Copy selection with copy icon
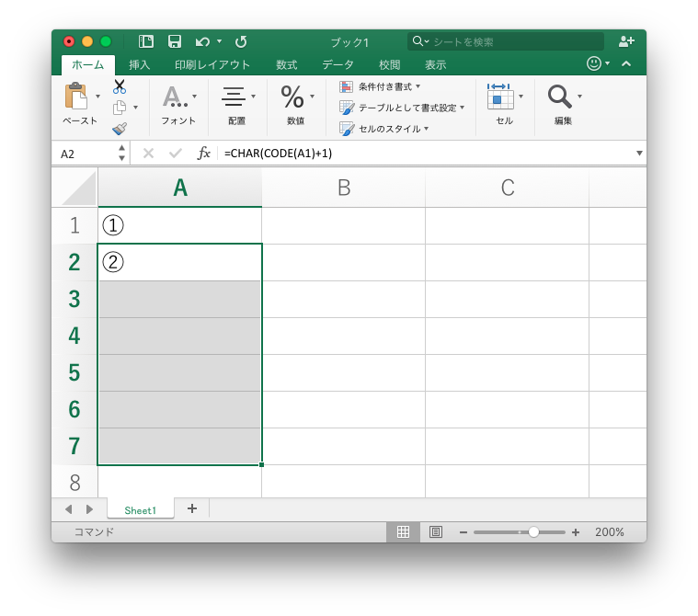This screenshot has height=616, width=698. point(120,108)
